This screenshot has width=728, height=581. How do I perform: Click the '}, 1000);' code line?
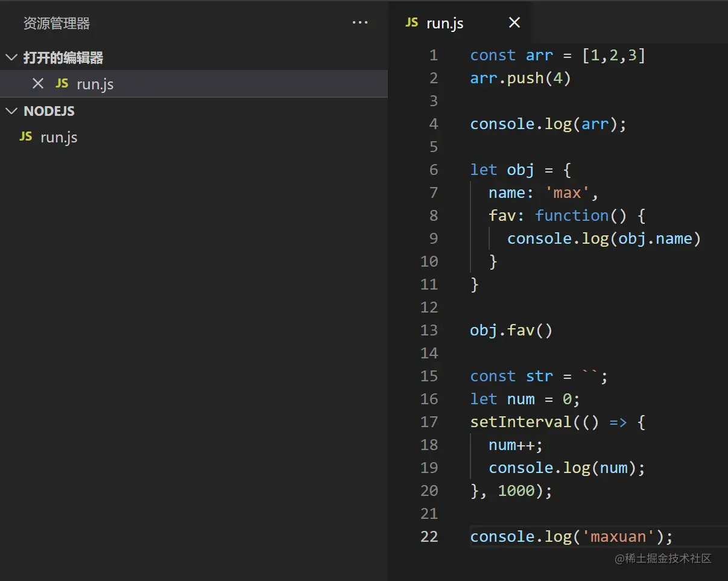coord(511,491)
